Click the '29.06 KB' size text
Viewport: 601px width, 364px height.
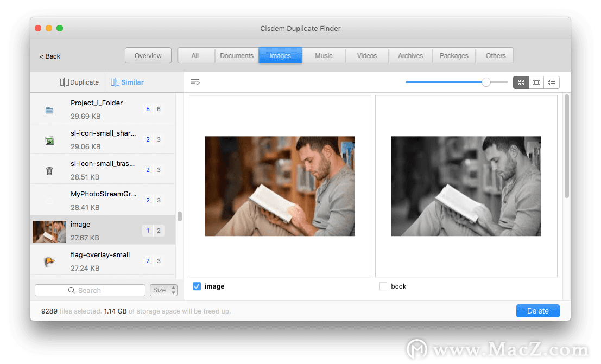click(x=85, y=147)
